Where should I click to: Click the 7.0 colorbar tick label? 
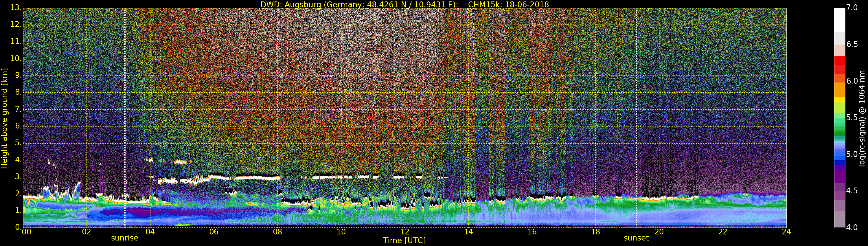pos(852,8)
